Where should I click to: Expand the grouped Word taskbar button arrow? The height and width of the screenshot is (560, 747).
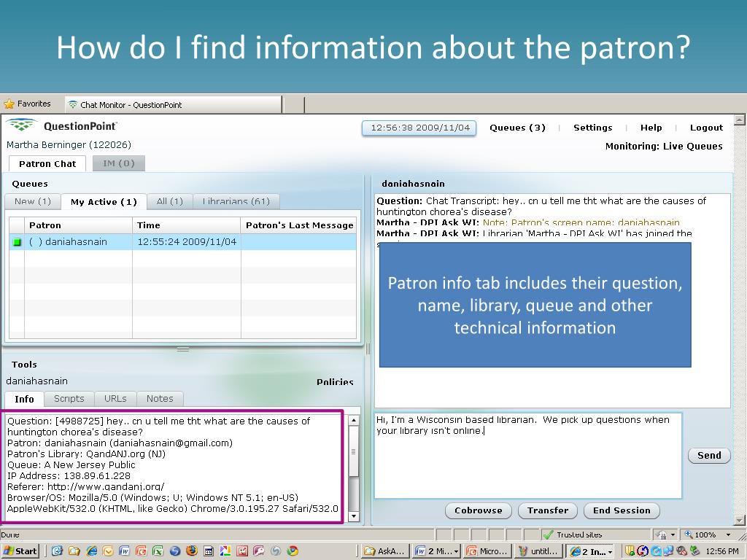tap(456, 551)
